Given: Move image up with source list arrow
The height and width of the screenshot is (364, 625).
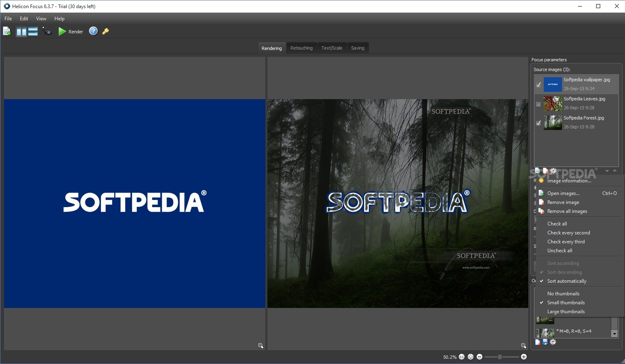Looking at the screenshot, I should [x=614, y=171].
